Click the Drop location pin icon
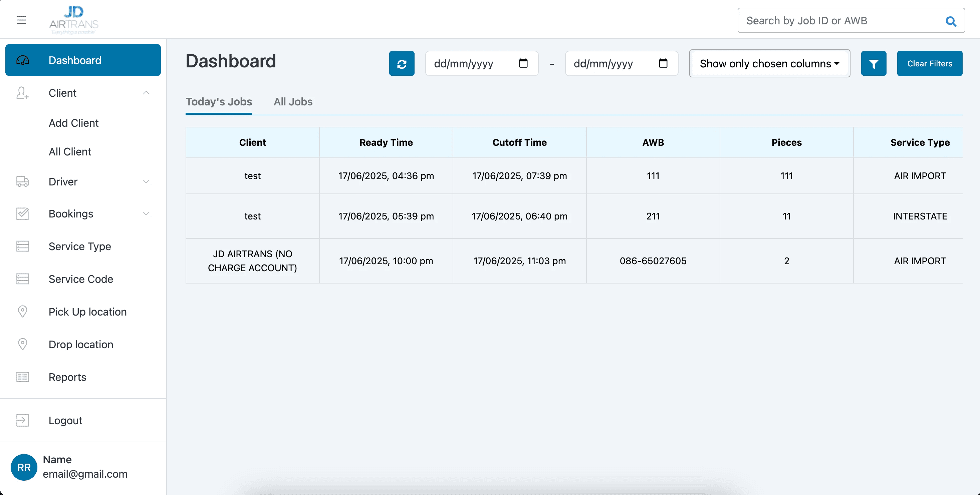The image size is (980, 495). click(x=23, y=344)
